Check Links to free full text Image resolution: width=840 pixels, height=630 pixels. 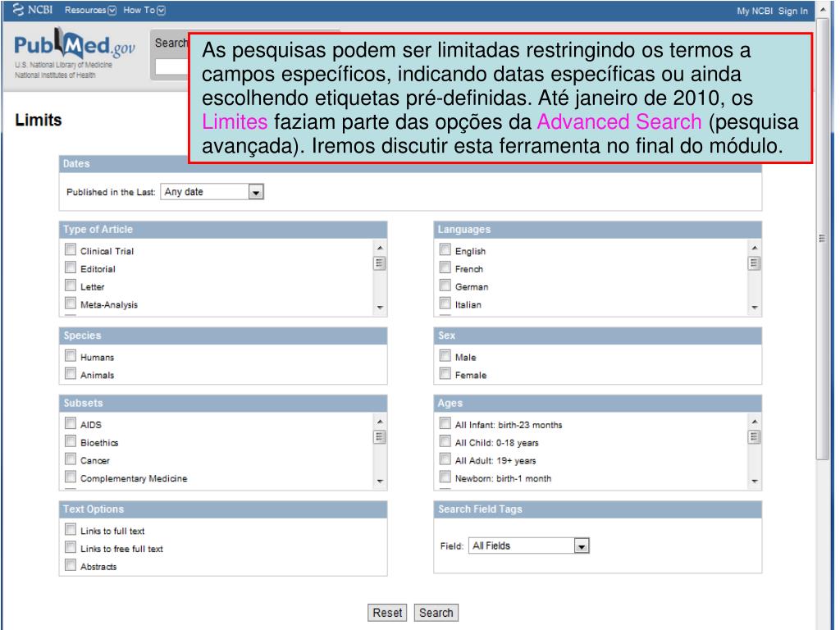pyautogui.click(x=71, y=547)
